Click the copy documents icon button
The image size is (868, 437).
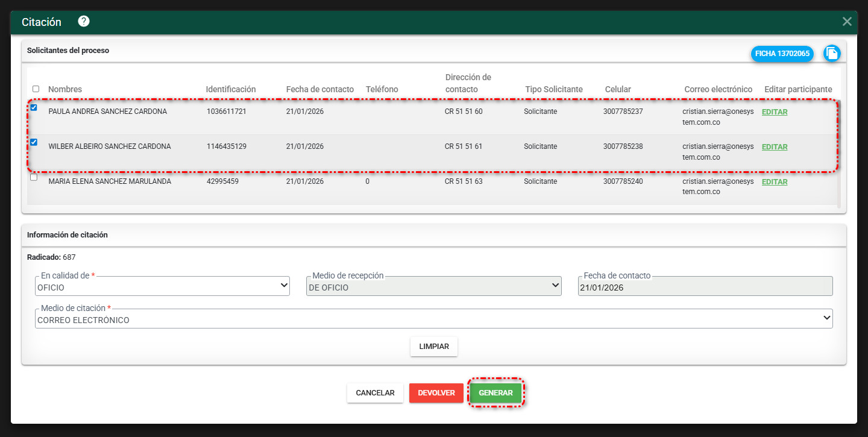[x=832, y=54]
